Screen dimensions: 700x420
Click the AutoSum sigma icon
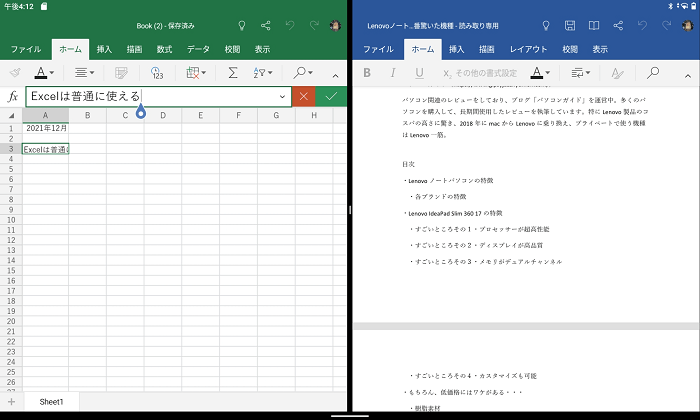(233, 72)
